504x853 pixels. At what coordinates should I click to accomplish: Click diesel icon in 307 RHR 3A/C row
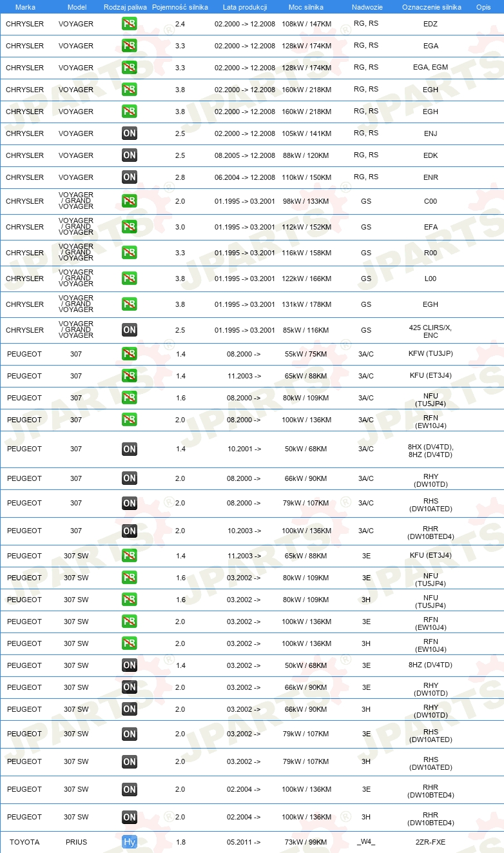(x=130, y=531)
